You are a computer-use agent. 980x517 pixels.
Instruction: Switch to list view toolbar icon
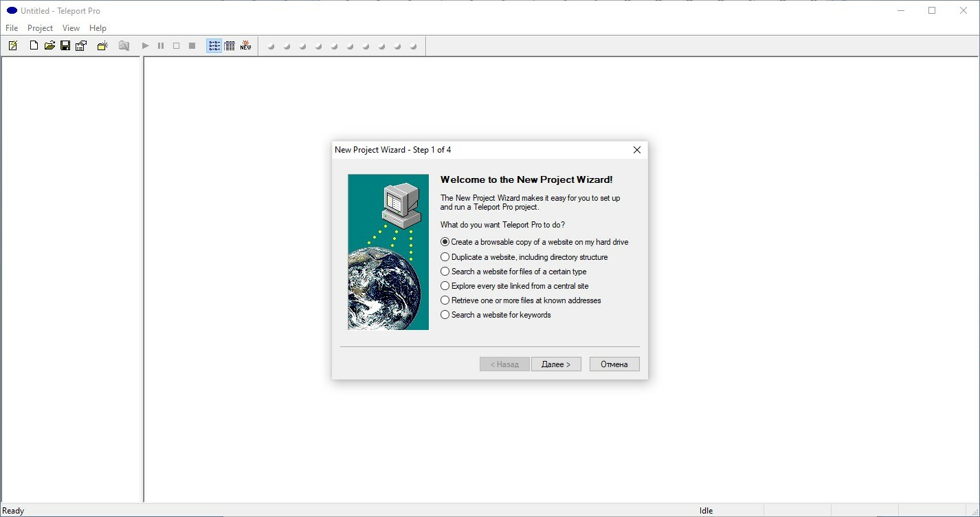214,45
